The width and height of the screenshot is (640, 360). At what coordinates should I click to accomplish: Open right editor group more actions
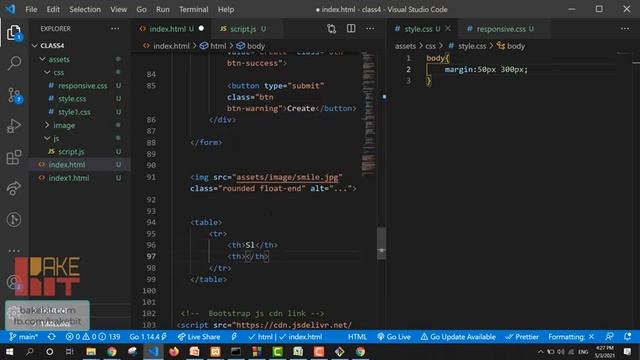(625, 29)
